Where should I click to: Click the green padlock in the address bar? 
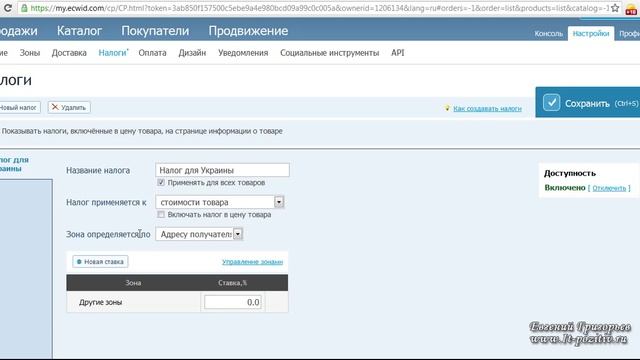pyautogui.click(x=24, y=8)
